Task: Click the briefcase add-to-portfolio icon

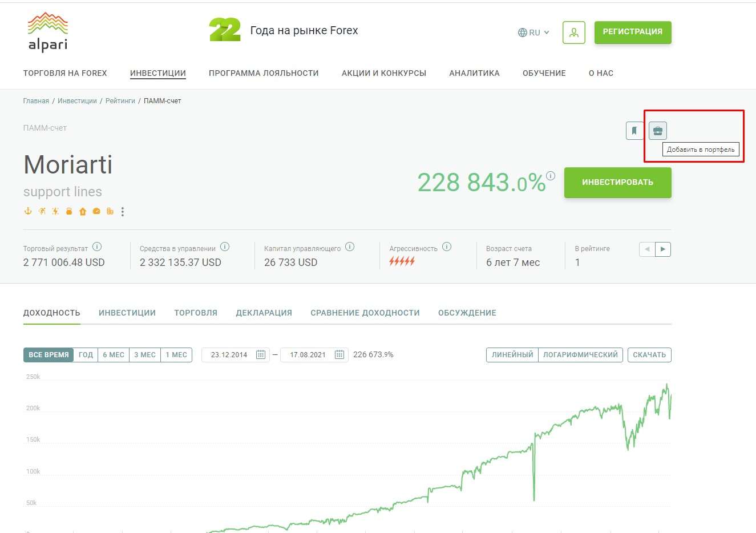Action: [658, 131]
